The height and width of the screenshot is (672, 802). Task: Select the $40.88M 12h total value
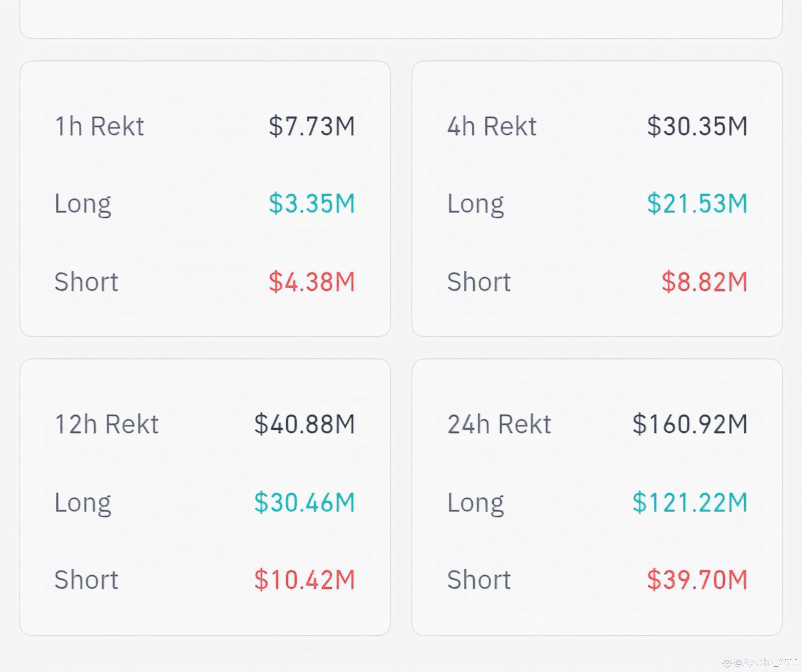tap(304, 424)
